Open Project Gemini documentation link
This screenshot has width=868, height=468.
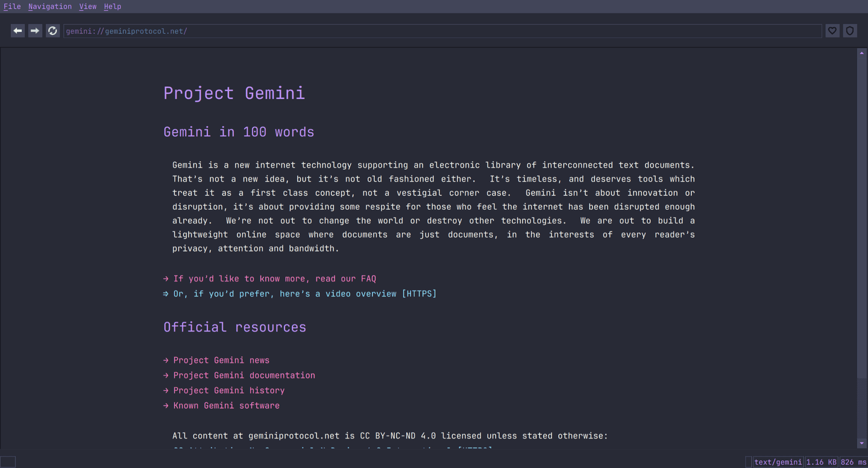coord(244,375)
